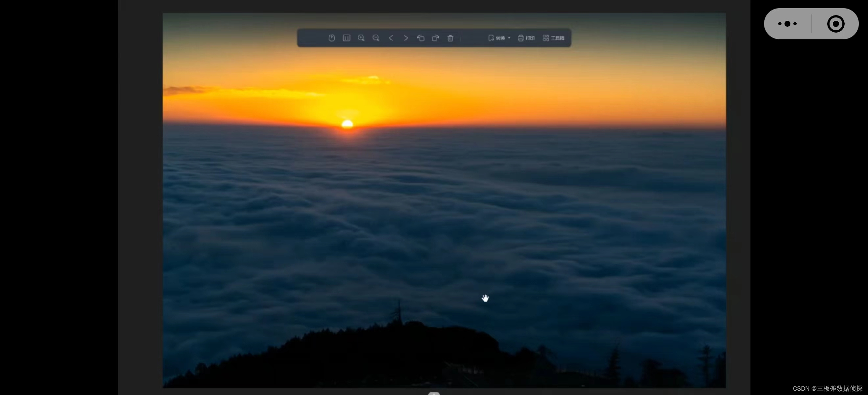Expand the small arrow beside 转换
868x395 pixels.
click(509, 38)
